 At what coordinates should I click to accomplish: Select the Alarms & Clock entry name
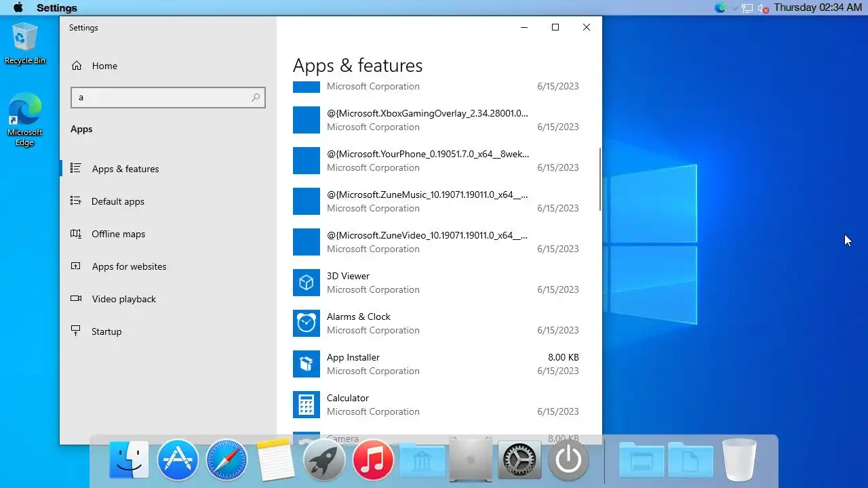point(359,317)
